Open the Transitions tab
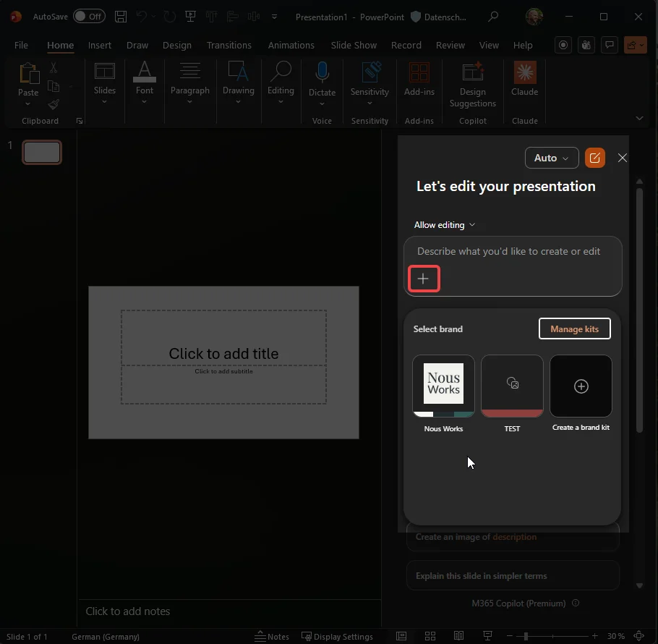Screen dimensions: 658x644 (228, 45)
